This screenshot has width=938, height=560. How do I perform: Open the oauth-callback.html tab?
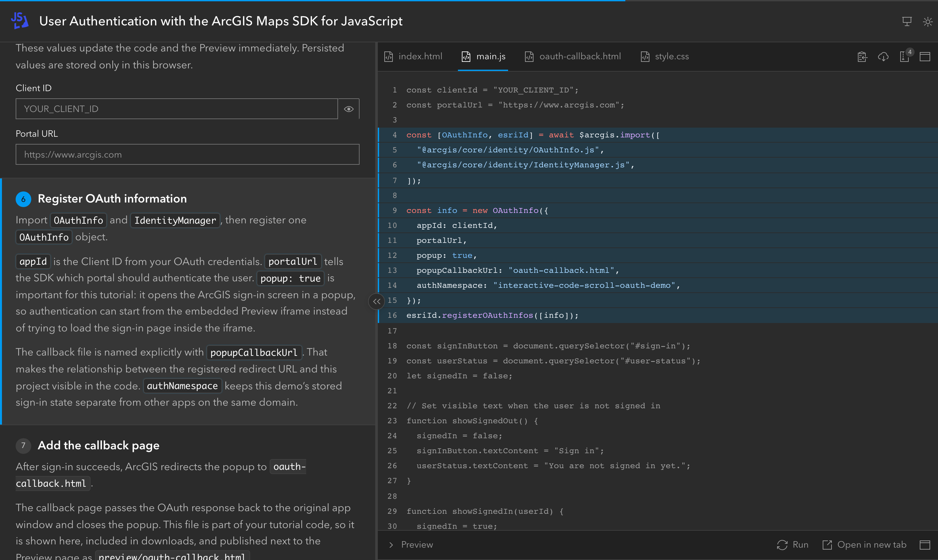(x=573, y=57)
